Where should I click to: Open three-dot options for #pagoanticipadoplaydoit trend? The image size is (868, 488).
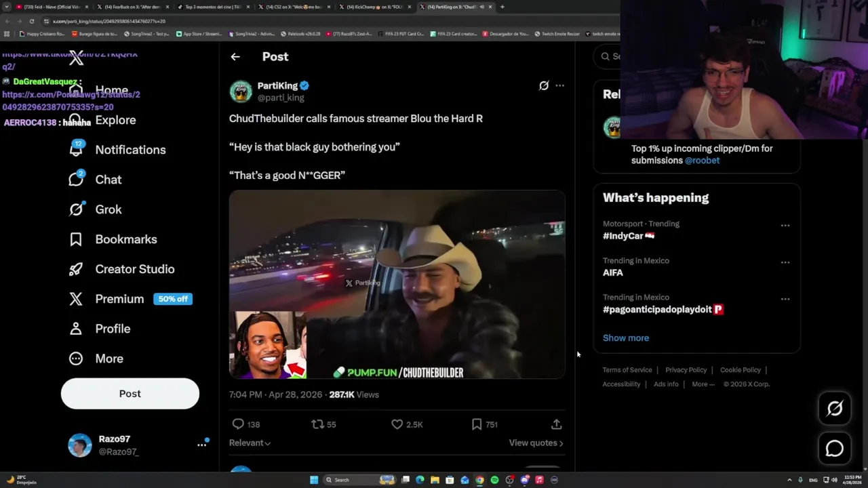[x=785, y=299]
